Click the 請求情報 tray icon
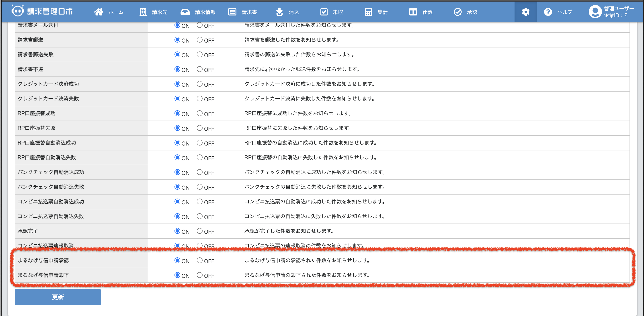 click(185, 12)
